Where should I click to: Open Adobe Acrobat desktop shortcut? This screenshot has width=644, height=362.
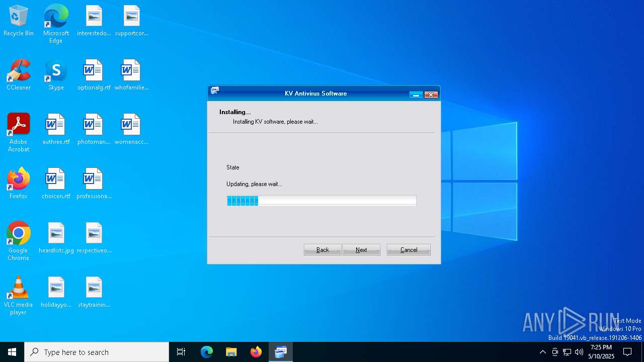pyautogui.click(x=19, y=132)
